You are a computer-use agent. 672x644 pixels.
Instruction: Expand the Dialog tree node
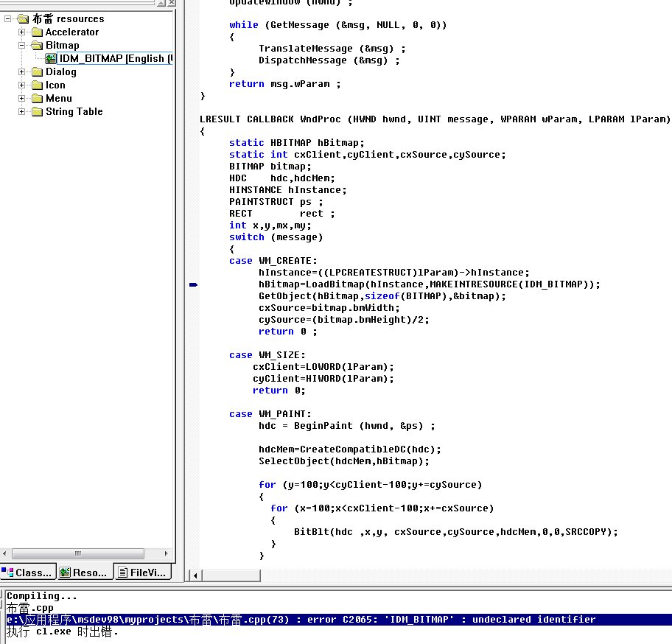coord(21,71)
